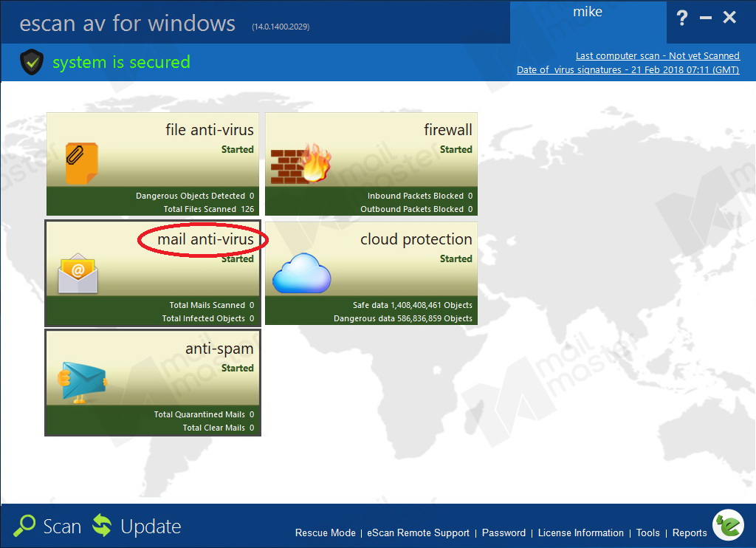Click Total Infected Objects 0 text
This screenshot has width=756, height=548.
click(207, 318)
